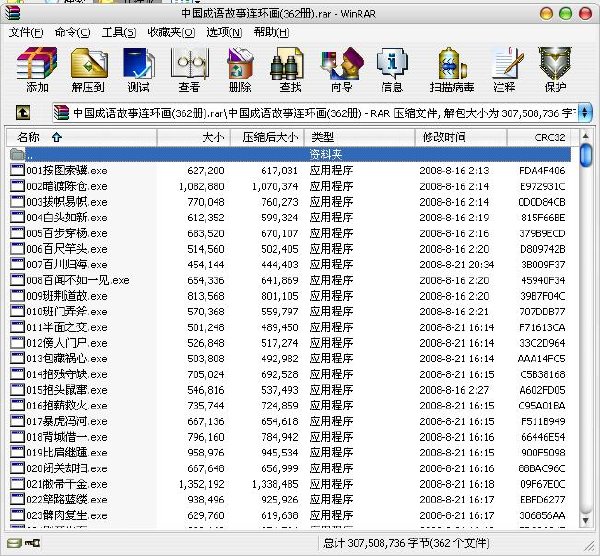Select the file 017暴虎冯河.exe

[x=67, y=421]
